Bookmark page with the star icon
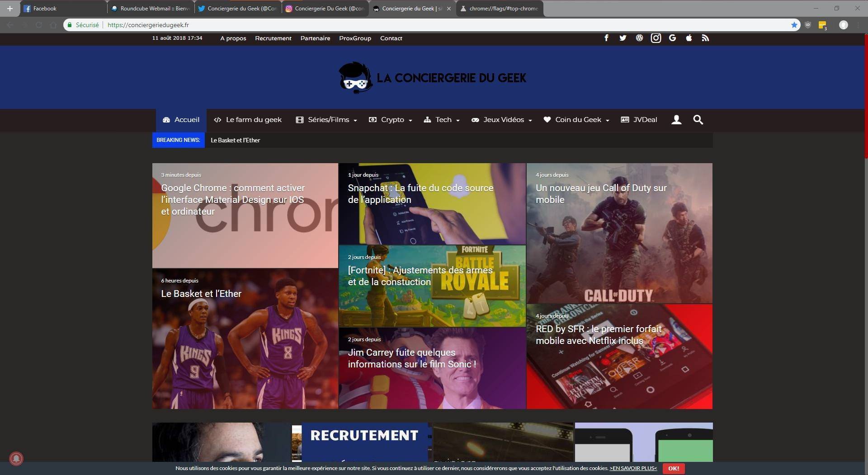 pyautogui.click(x=794, y=25)
